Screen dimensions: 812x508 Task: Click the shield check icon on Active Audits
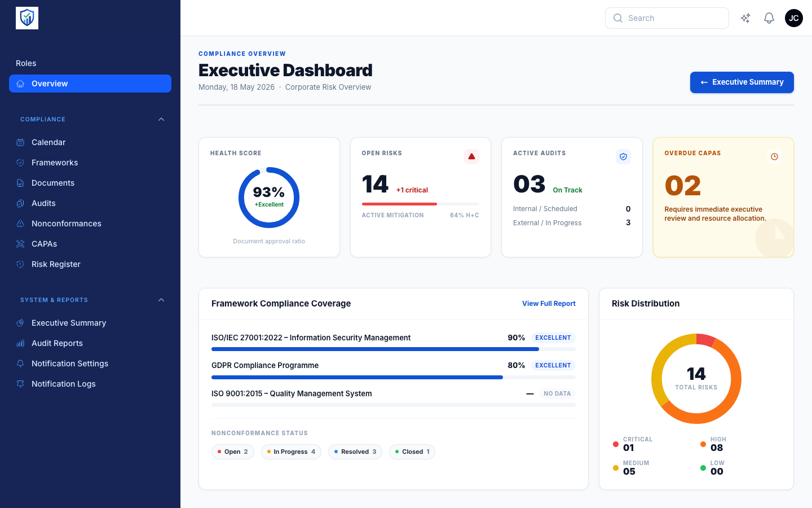(623, 156)
